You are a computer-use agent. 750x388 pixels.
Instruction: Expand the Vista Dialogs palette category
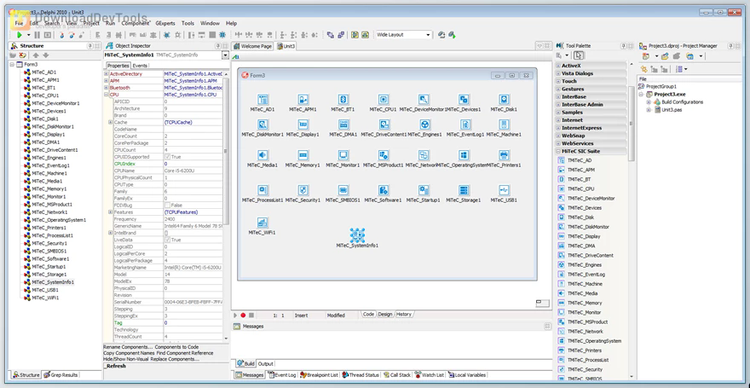point(558,74)
